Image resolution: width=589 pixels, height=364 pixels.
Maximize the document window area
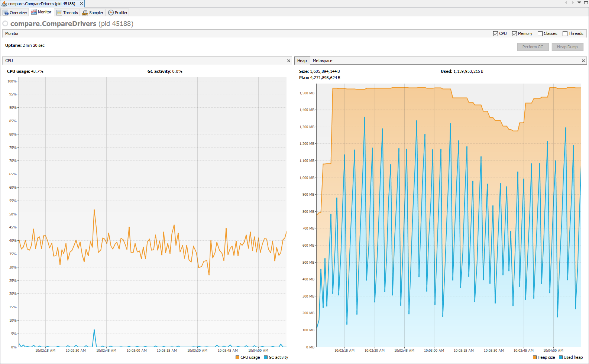(586, 3)
